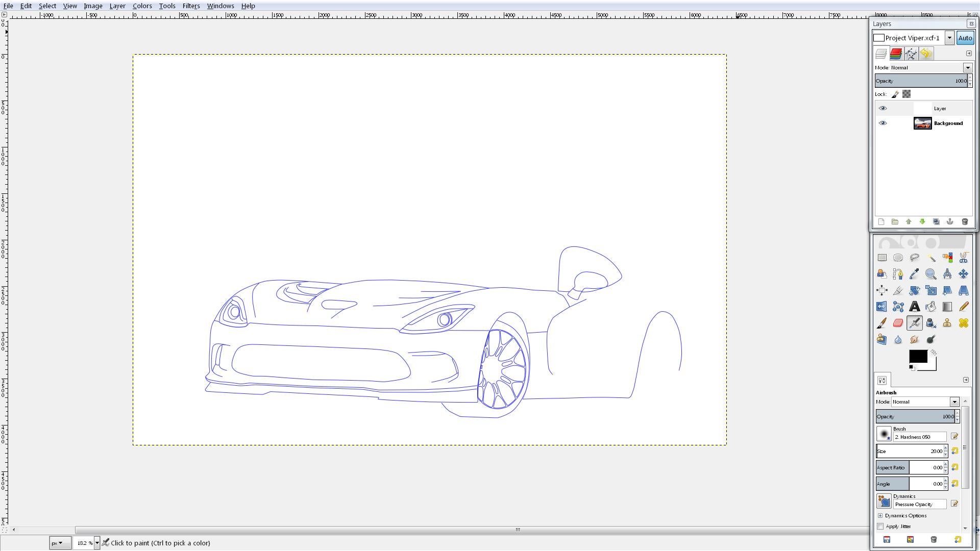Select the Alignment tool
The width and height of the screenshot is (980, 551).
pos(882,290)
